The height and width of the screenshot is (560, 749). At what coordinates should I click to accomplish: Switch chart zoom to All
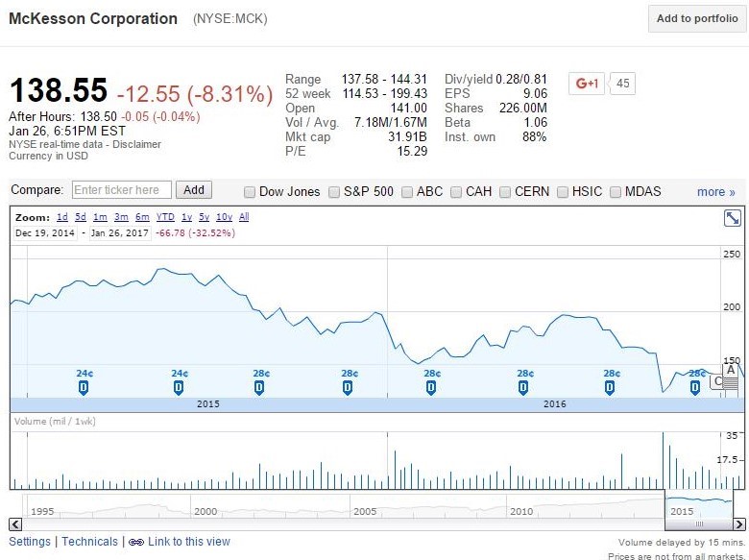[x=244, y=217]
